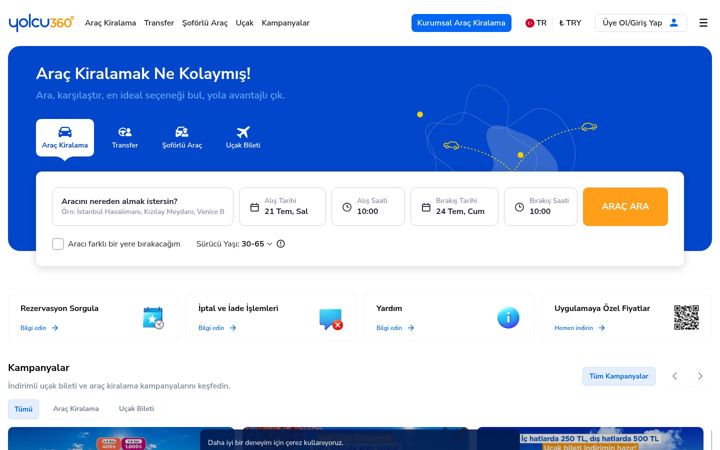Click the flight discount campaign banner
This screenshot has height=450, width=720.
click(590, 439)
